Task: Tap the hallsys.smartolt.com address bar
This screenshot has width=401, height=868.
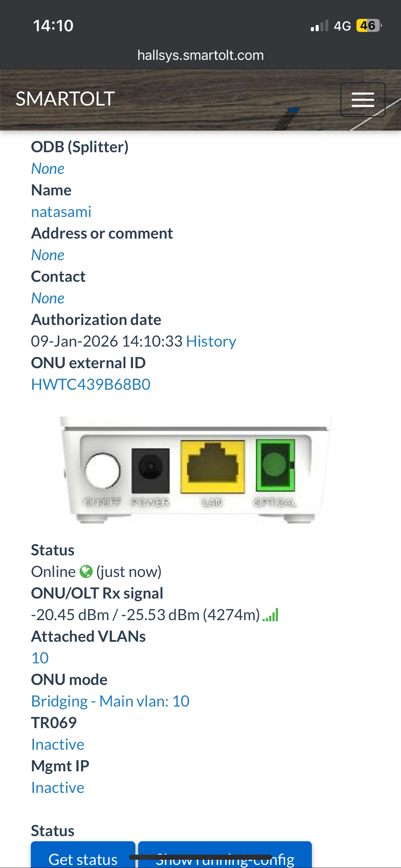Action: tap(200, 55)
